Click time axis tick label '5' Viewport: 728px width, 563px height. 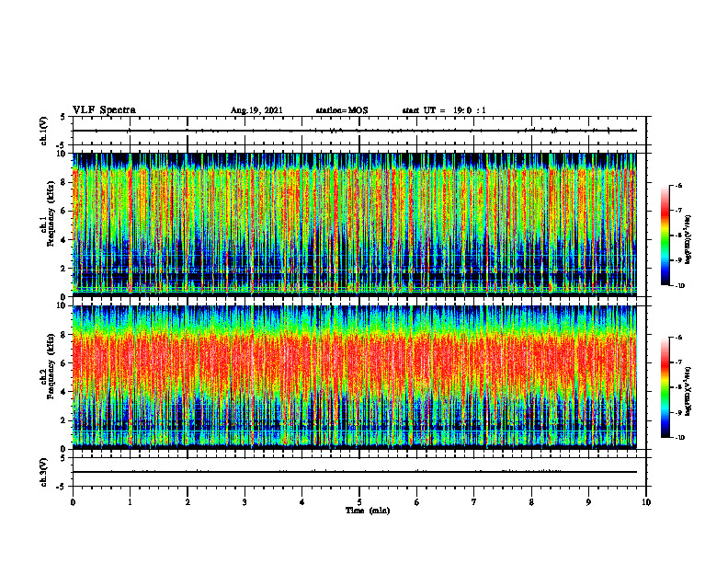359,502
